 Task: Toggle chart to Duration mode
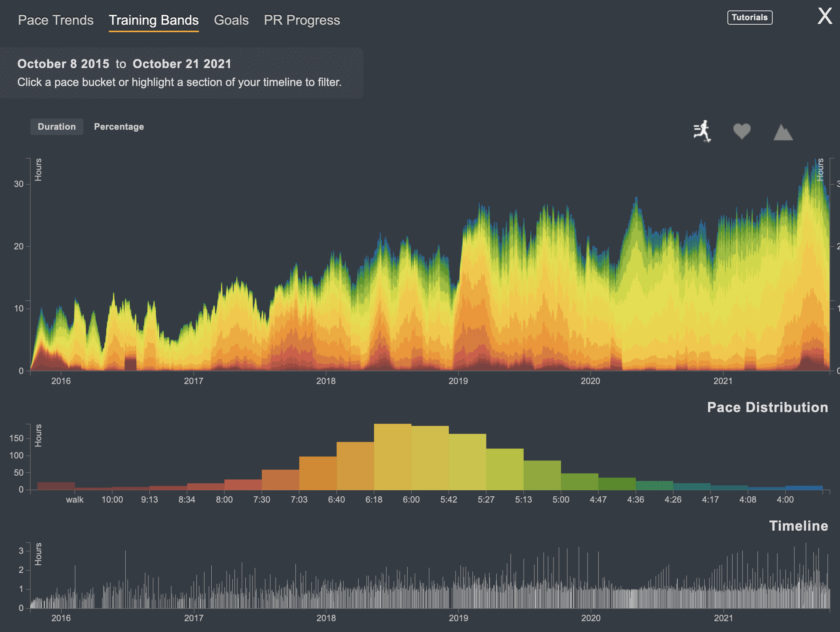(56, 127)
